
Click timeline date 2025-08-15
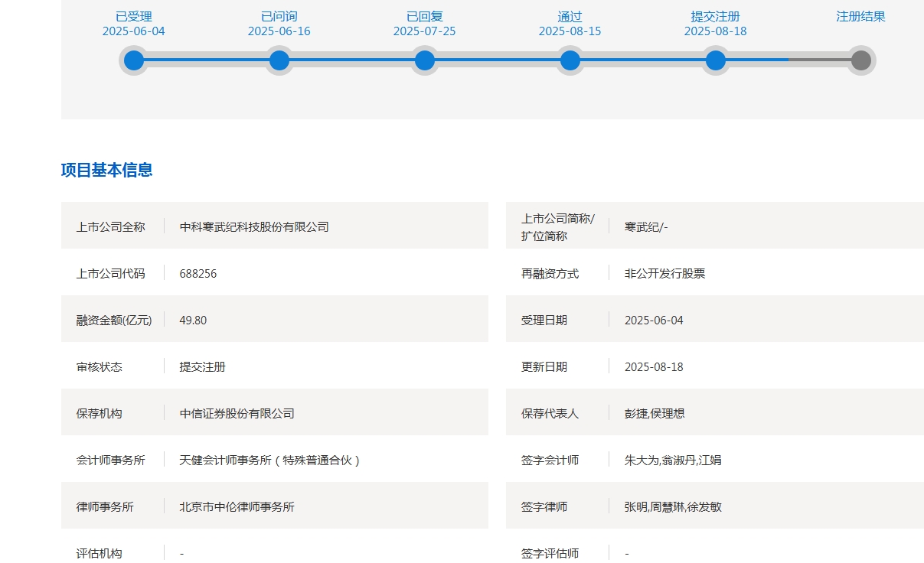coord(570,31)
